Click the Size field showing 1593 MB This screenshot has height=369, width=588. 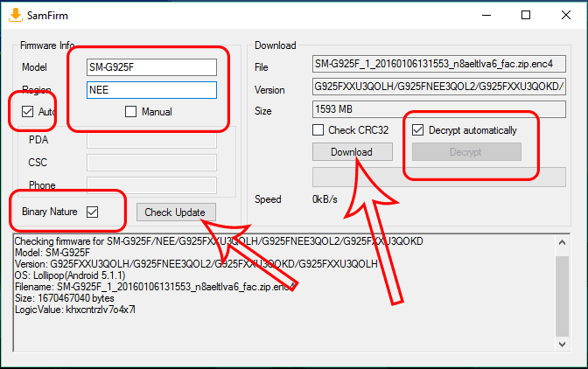click(439, 109)
